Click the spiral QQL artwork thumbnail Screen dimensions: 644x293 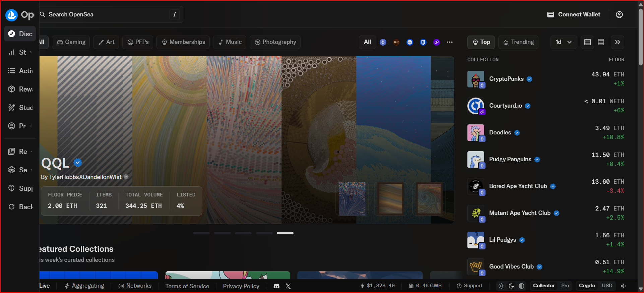pos(429,198)
